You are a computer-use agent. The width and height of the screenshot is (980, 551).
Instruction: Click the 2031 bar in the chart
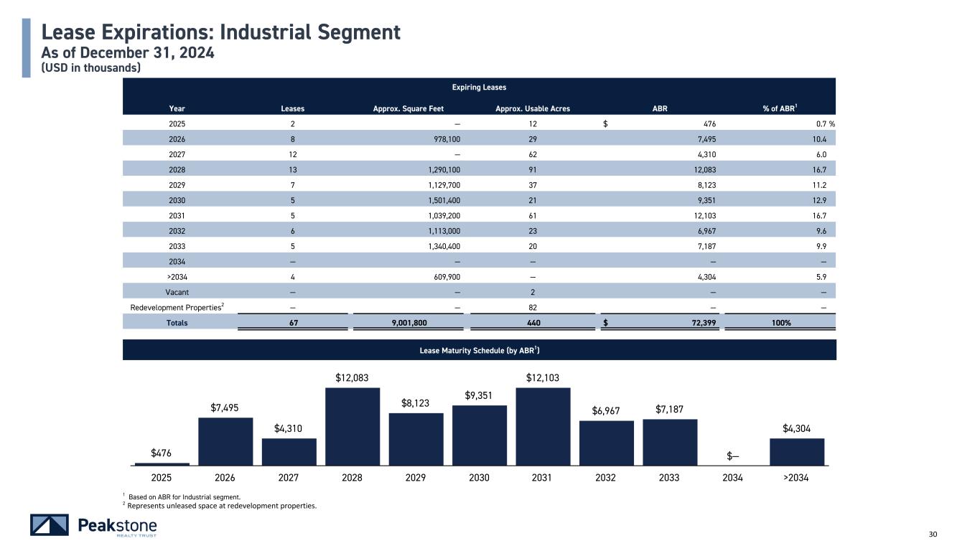pos(543,427)
